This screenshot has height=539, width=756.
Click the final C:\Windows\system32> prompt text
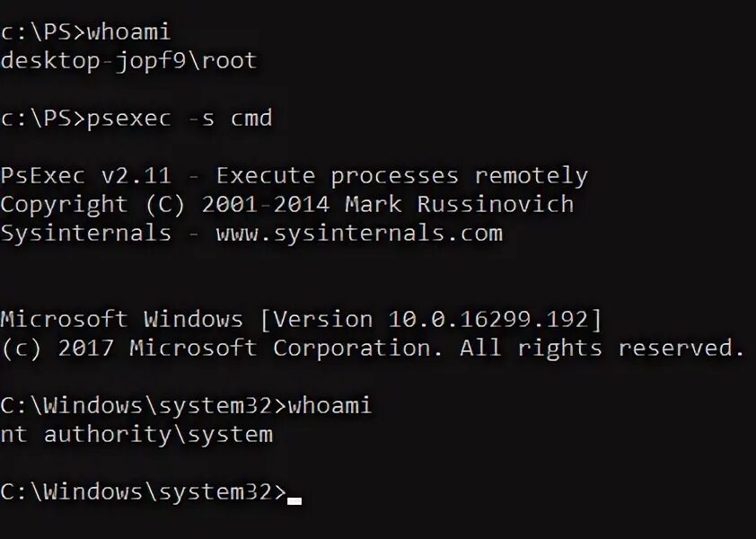tap(142, 492)
